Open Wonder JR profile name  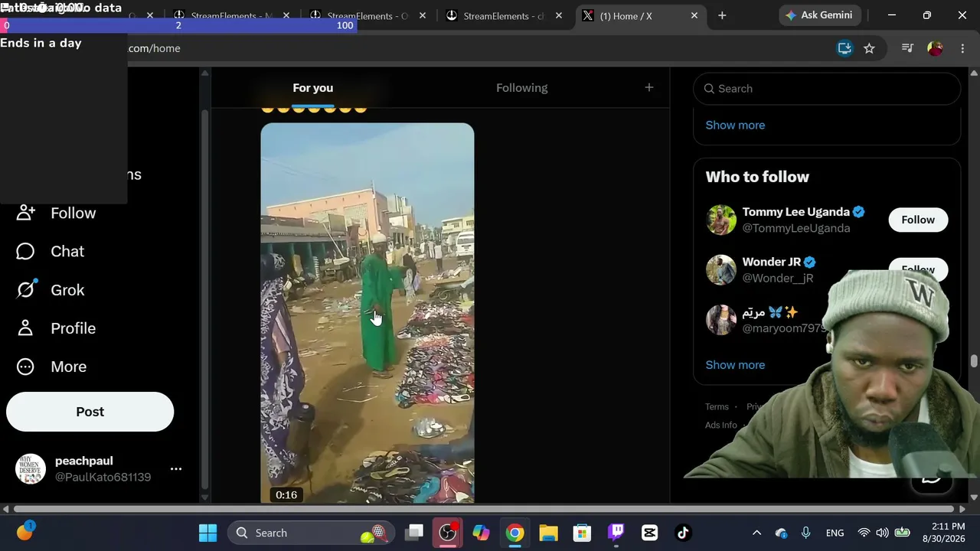point(771,262)
